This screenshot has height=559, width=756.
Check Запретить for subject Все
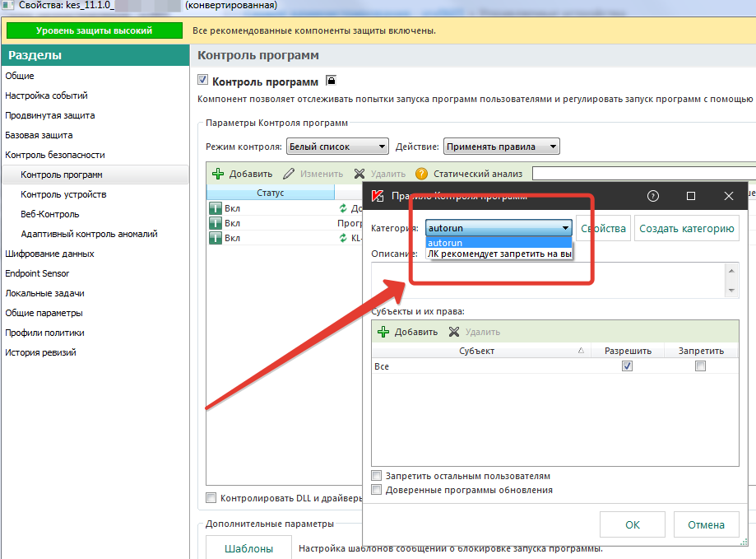(701, 366)
